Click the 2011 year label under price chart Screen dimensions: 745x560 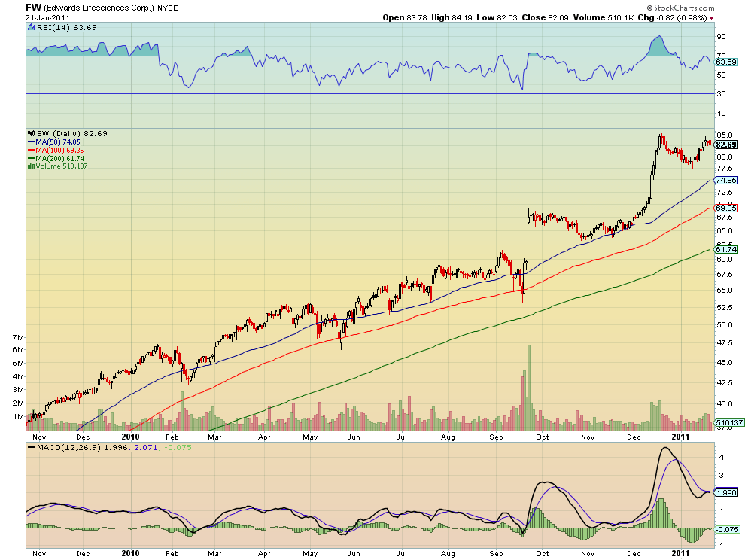click(x=680, y=437)
